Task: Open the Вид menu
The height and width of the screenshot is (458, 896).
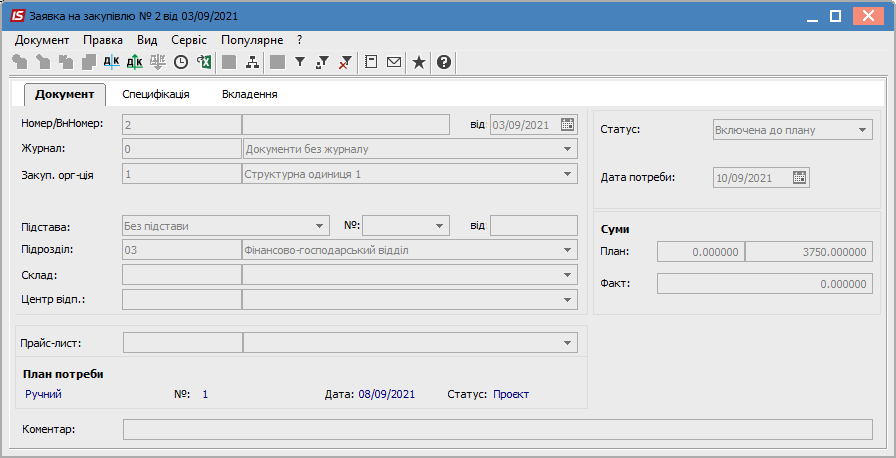Action: coord(147,40)
